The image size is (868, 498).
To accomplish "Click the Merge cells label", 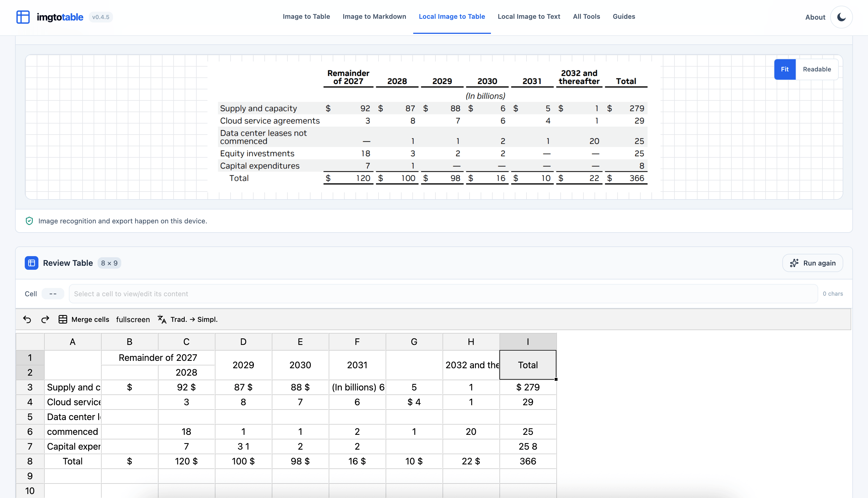I will pyautogui.click(x=90, y=319).
